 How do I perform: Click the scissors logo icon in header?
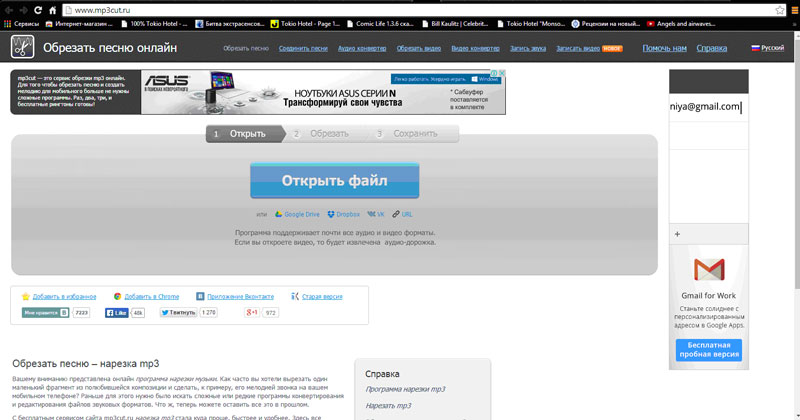point(23,47)
